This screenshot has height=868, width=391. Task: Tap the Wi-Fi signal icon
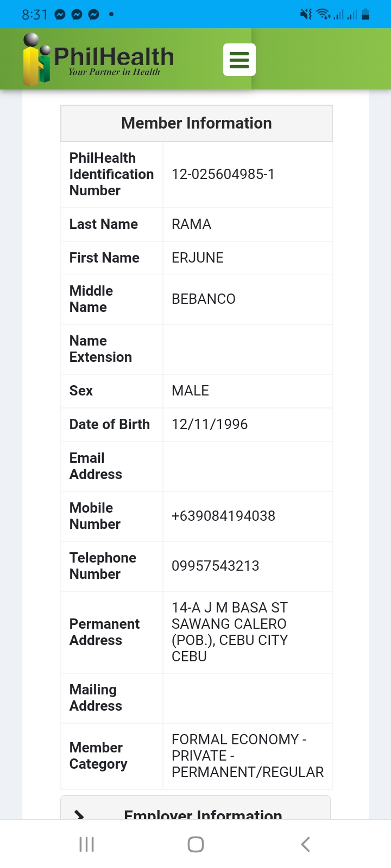324,15
